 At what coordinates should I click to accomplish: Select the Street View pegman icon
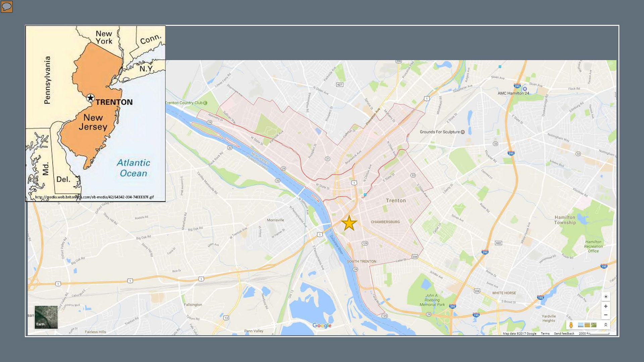[x=571, y=325]
